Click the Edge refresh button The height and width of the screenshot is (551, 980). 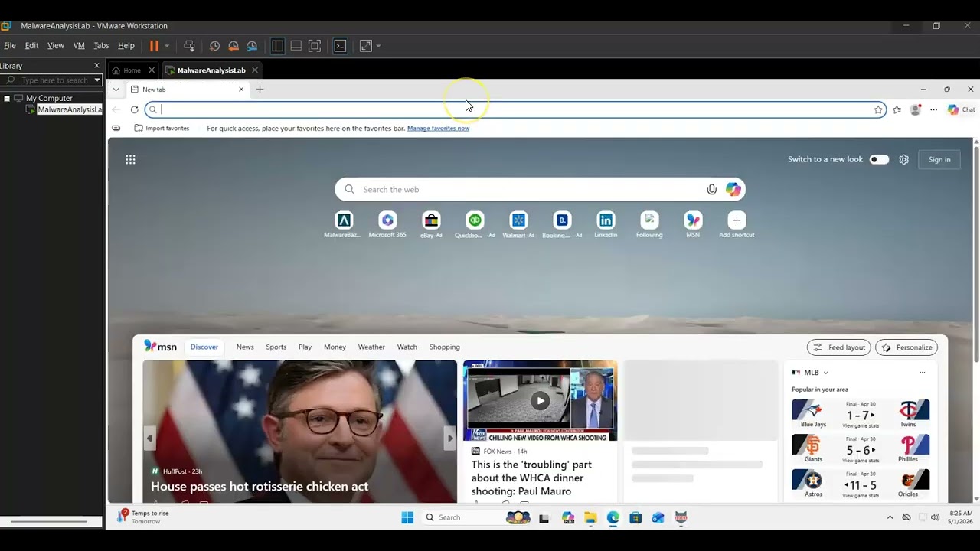click(134, 109)
